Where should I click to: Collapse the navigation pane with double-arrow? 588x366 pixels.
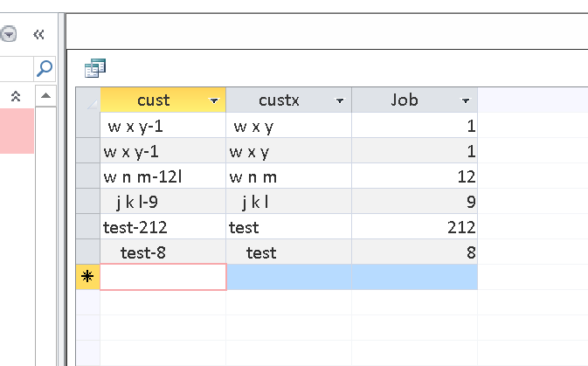(38, 34)
